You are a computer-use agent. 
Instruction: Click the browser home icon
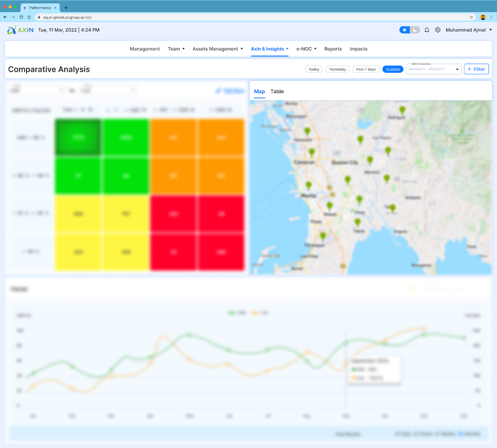tap(29, 17)
